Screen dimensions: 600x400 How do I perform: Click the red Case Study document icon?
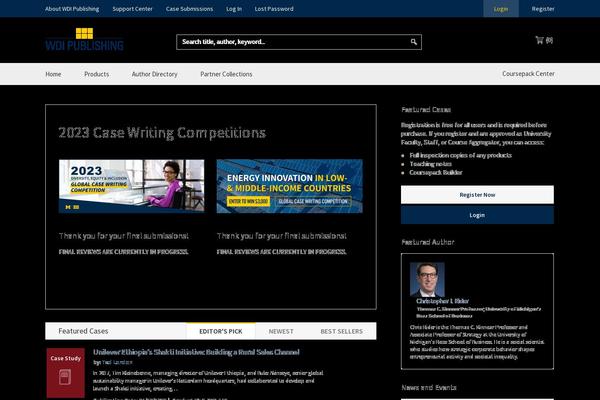pyautogui.click(x=65, y=372)
